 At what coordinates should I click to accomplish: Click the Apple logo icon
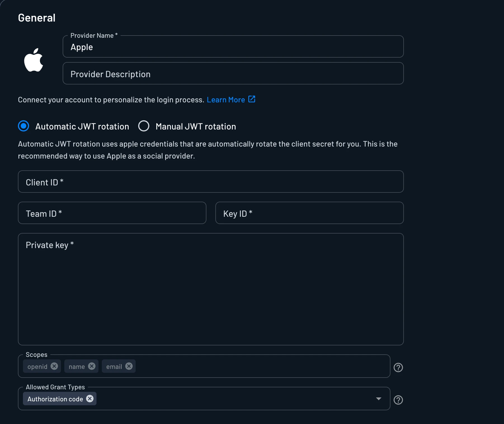pos(34,60)
